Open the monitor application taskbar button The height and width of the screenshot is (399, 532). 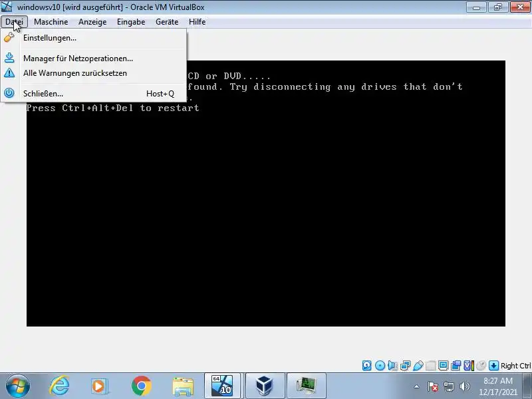[307, 386]
